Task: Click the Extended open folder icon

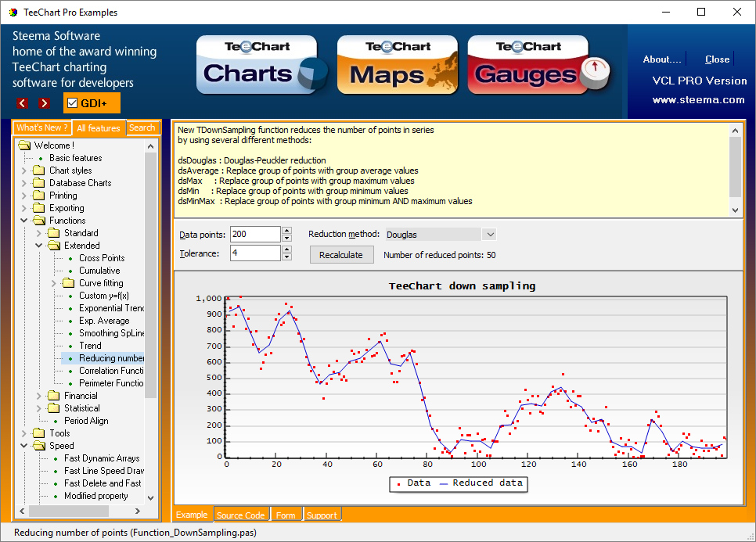Action: 53,246
